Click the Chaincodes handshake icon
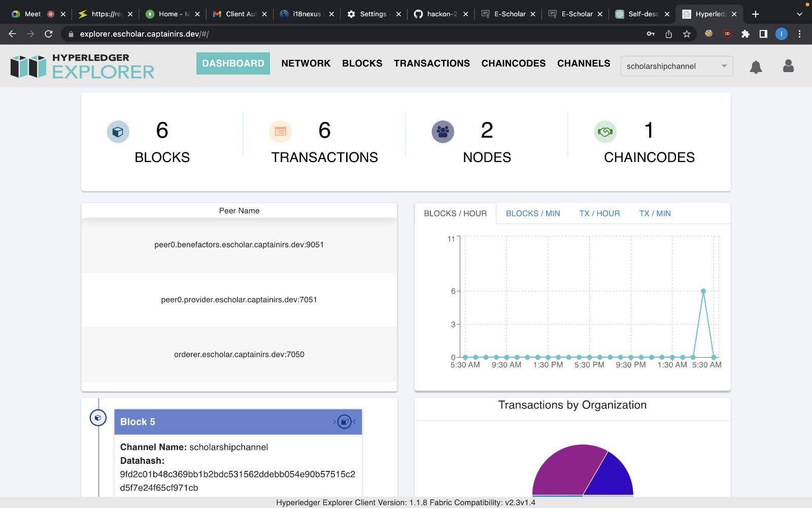 pyautogui.click(x=605, y=132)
